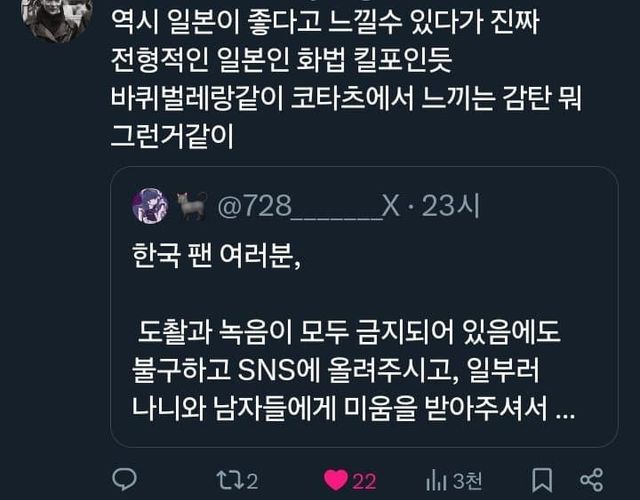This screenshot has width=640, height=500.
Task: Open the tweet author's profile picture
Action: 57,18
